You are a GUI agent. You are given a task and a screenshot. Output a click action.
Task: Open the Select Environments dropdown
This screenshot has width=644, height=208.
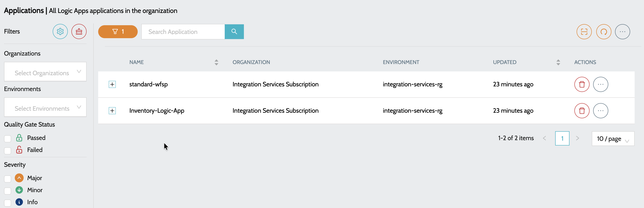click(x=45, y=107)
